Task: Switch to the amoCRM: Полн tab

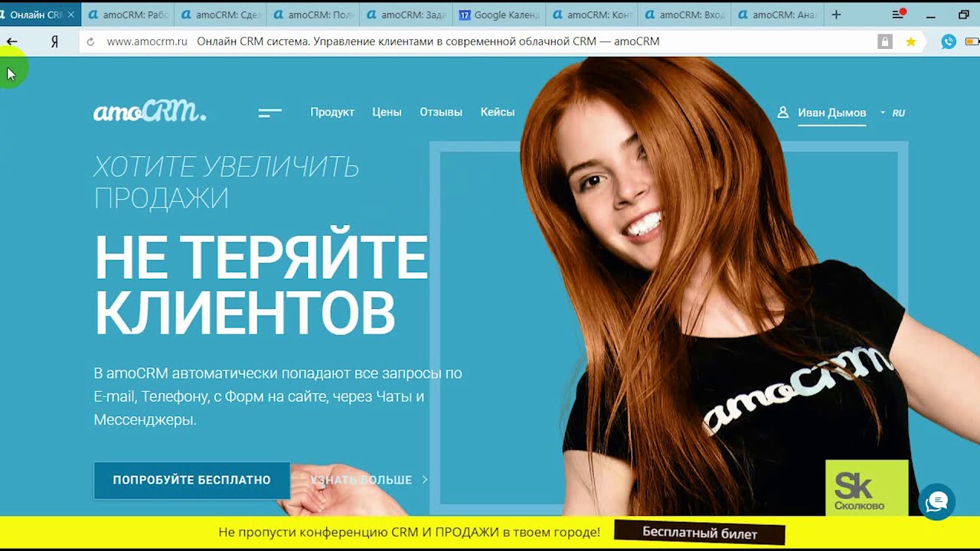Action: pyautogui.click(x=312, y=15)
